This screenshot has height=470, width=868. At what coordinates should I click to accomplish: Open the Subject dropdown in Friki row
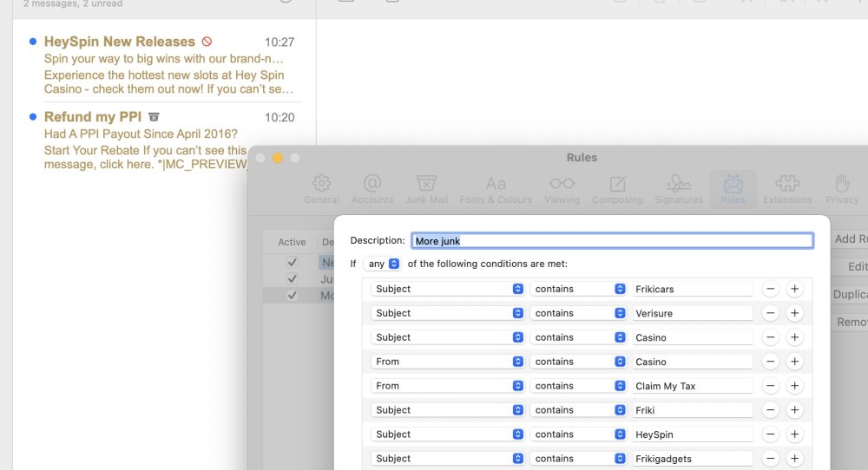[447, 409]
